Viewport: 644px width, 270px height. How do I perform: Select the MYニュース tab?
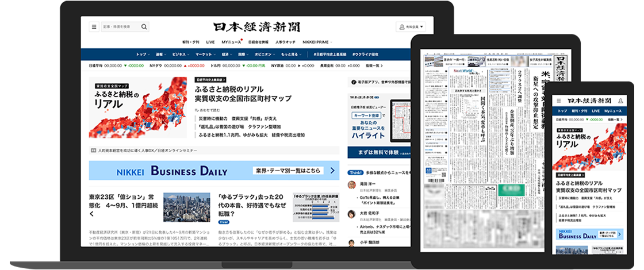232,42
